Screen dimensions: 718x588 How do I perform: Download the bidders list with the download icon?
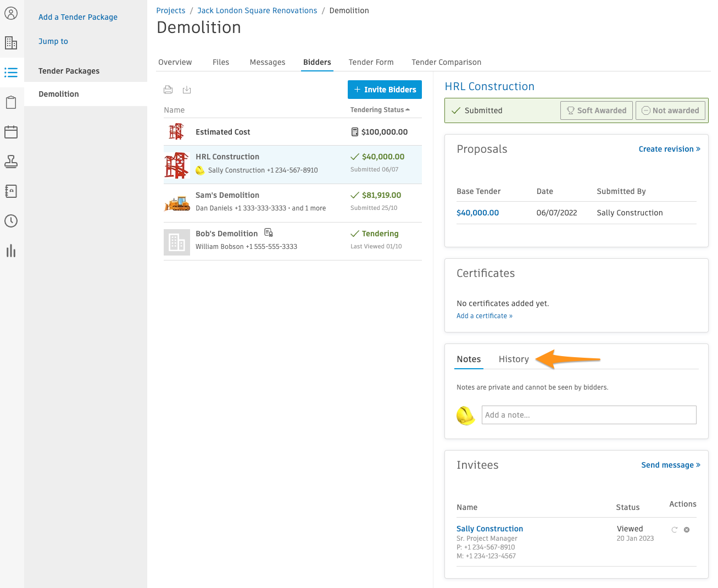point(187,90)
